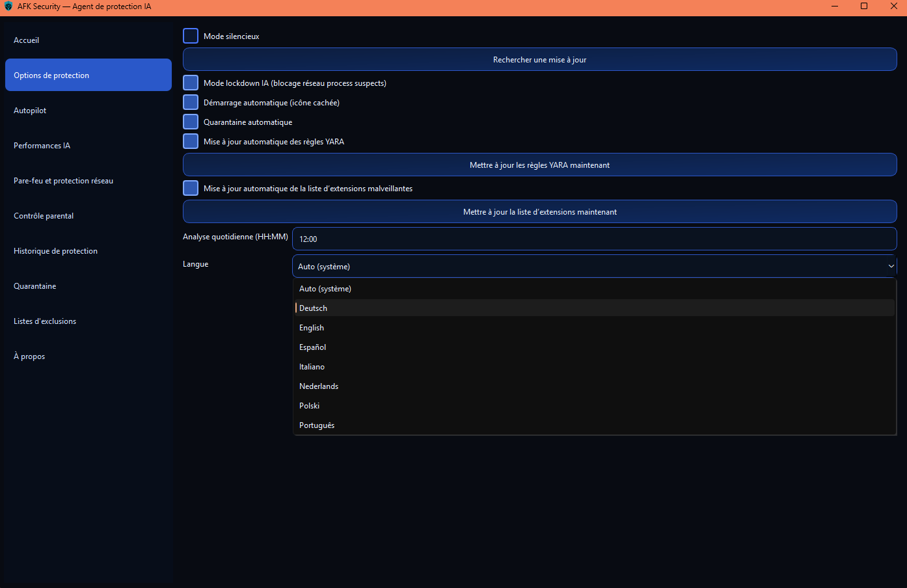Click the Analyse quotidienne time field
The image size is (907, 588).
(x=594, y=239)
